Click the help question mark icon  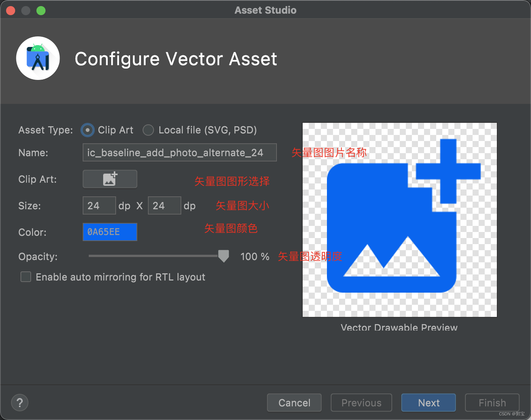(x=20, y=403)
